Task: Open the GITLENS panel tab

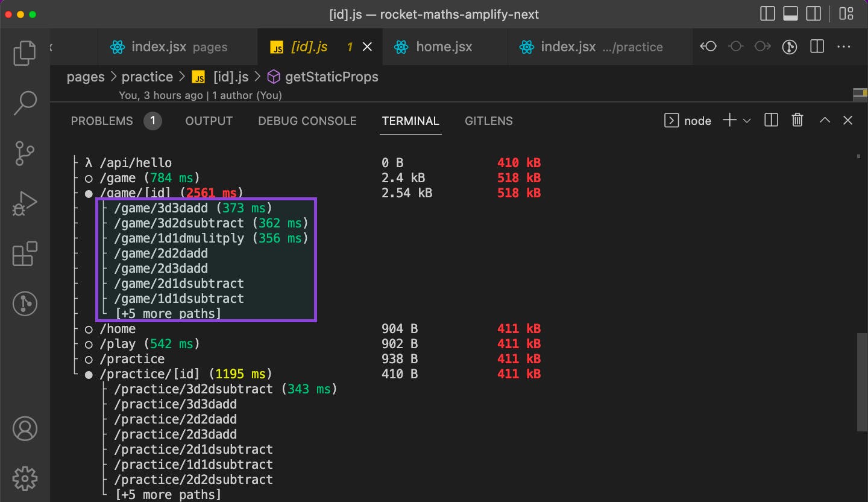Action: tap(489, 121)
